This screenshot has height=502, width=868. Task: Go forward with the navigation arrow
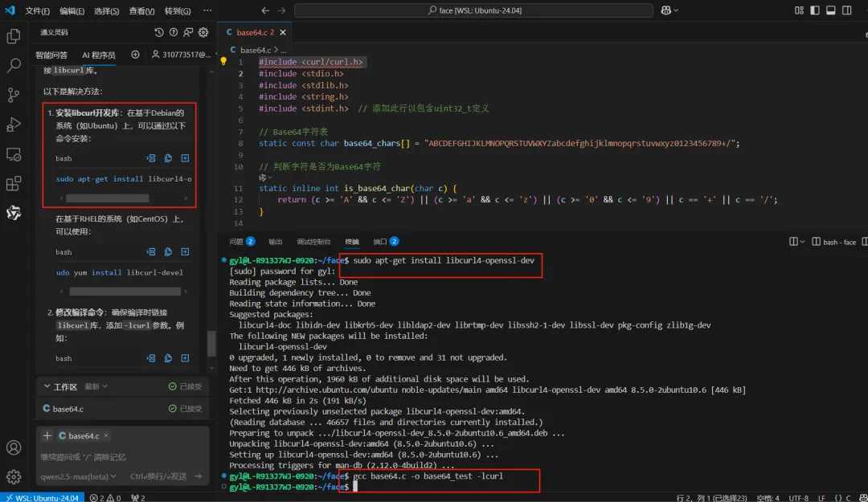pyautogui.click(x=281, y=10)
